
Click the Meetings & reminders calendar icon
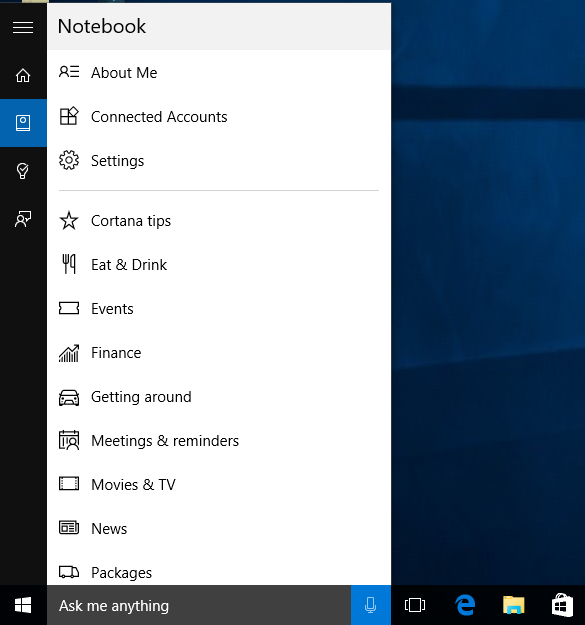pyautogui.click(x=69, y=440)
